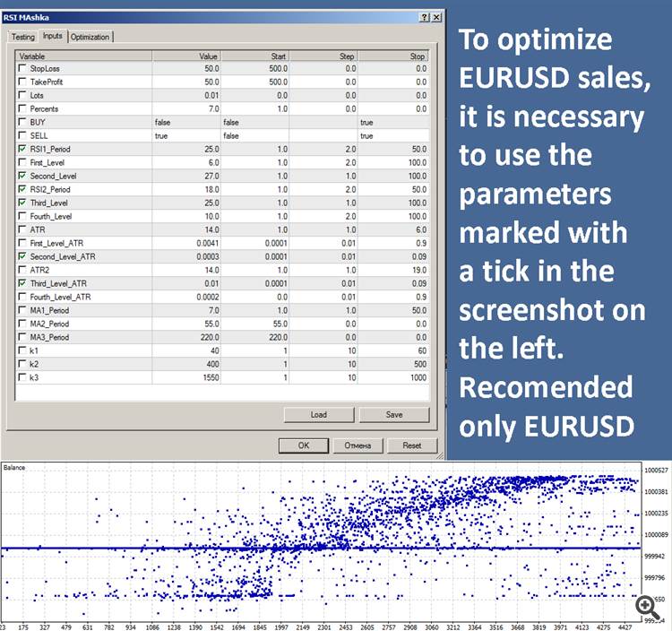Open the Optimization tab

pyautogui.click(x=90, y=37)
